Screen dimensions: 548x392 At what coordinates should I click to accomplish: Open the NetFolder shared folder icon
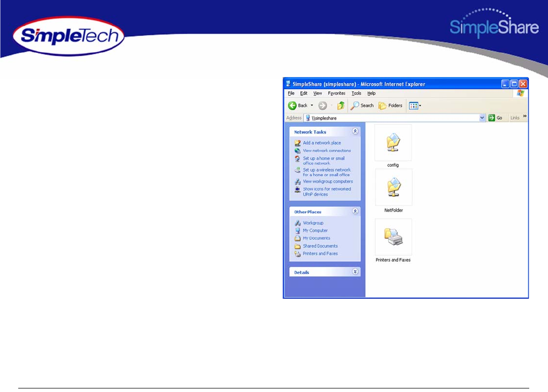pos(393,188)
